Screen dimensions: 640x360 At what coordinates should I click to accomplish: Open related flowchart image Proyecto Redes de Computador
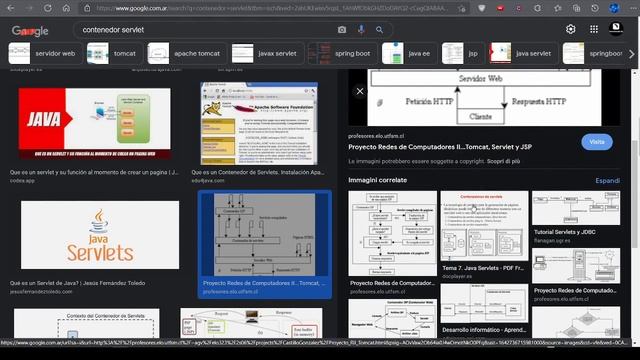[392, 233]
